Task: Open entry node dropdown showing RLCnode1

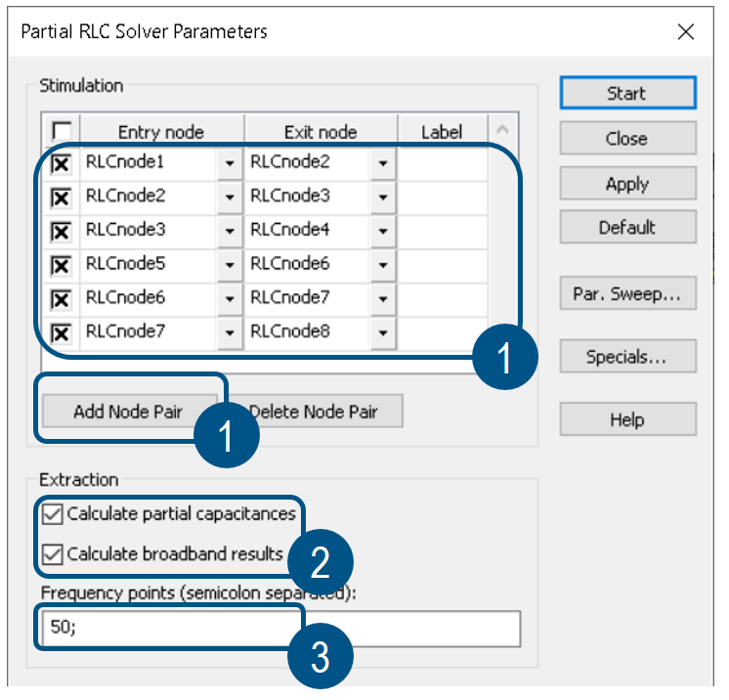Action: 230,163
